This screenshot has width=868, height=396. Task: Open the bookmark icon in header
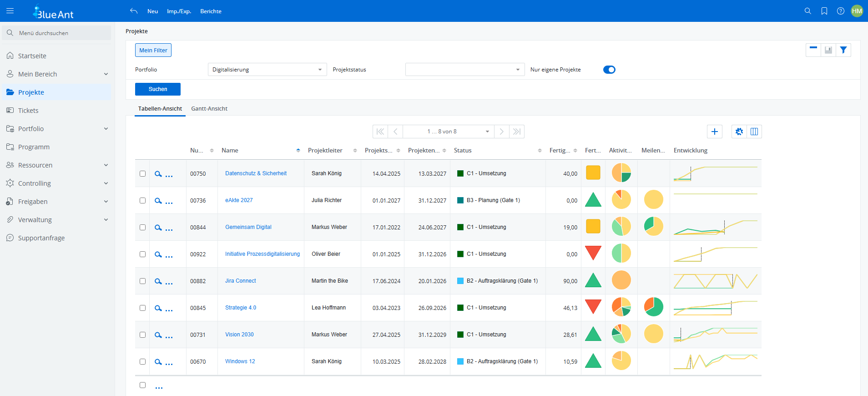824,11
